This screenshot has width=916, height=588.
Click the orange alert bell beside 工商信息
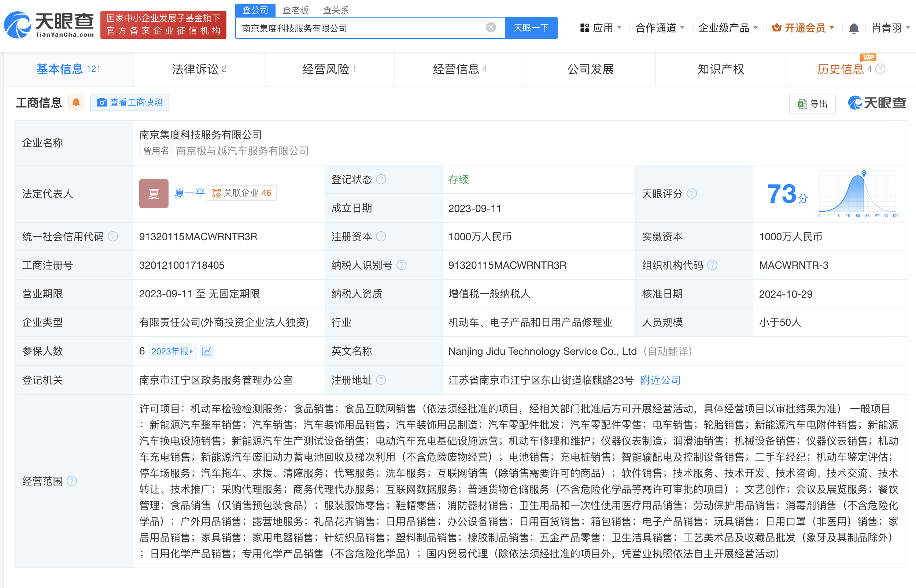76,102
